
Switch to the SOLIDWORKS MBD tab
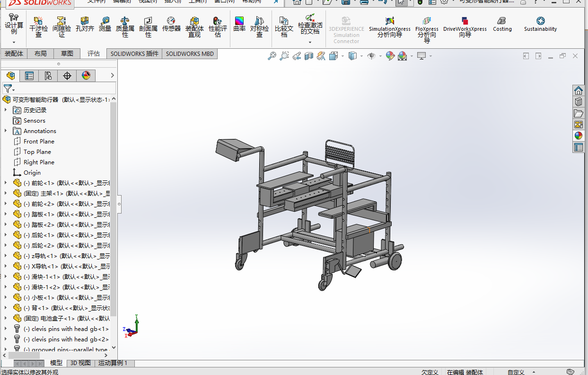190,54
